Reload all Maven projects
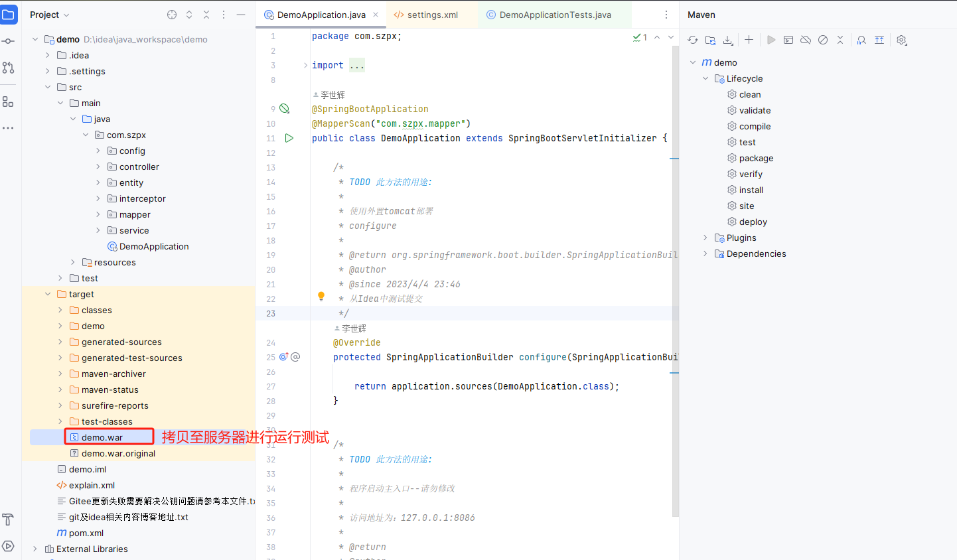 692,40
